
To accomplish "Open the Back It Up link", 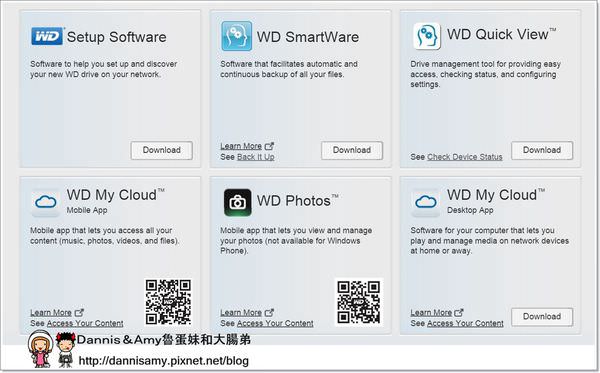I will click(256, 157).
